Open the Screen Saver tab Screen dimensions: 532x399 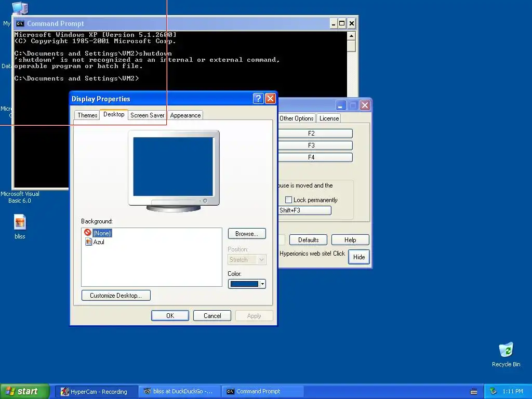point(147,115)
